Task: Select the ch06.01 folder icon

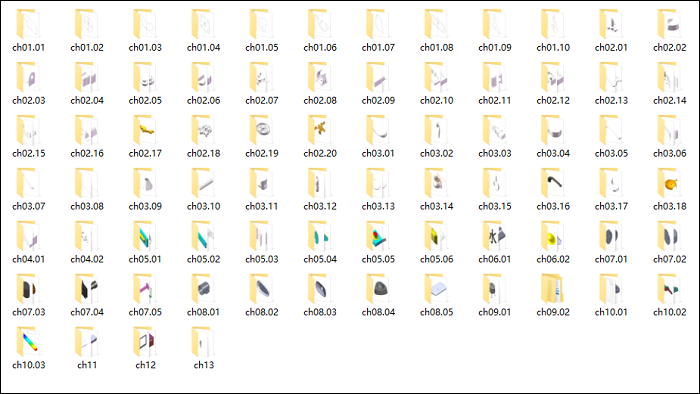Action: coord(495,236)
